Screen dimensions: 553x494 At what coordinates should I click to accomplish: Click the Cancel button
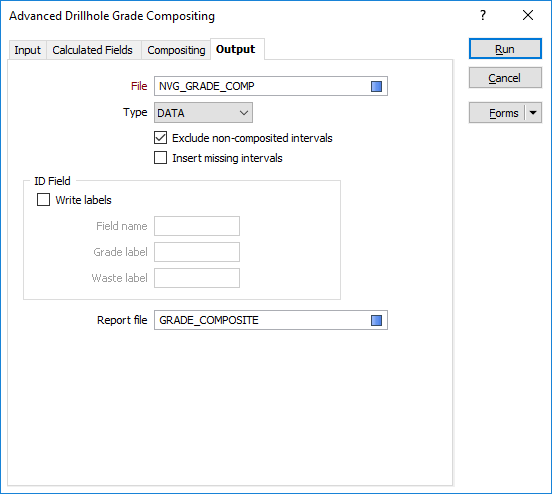pos(505,78)
